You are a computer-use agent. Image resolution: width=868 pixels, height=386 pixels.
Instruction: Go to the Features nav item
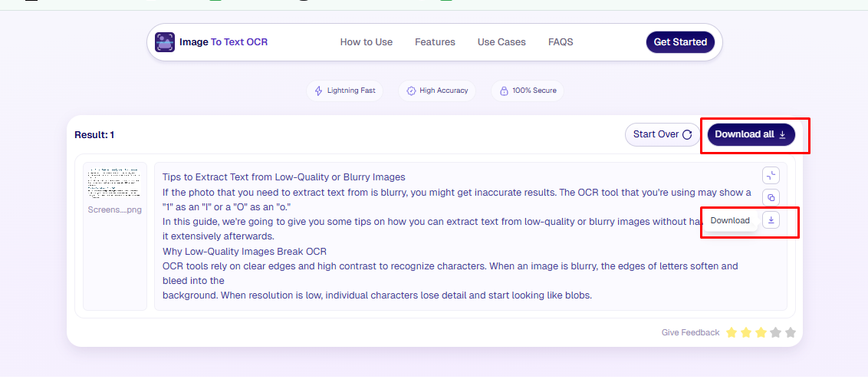click(x=435, y=42)
